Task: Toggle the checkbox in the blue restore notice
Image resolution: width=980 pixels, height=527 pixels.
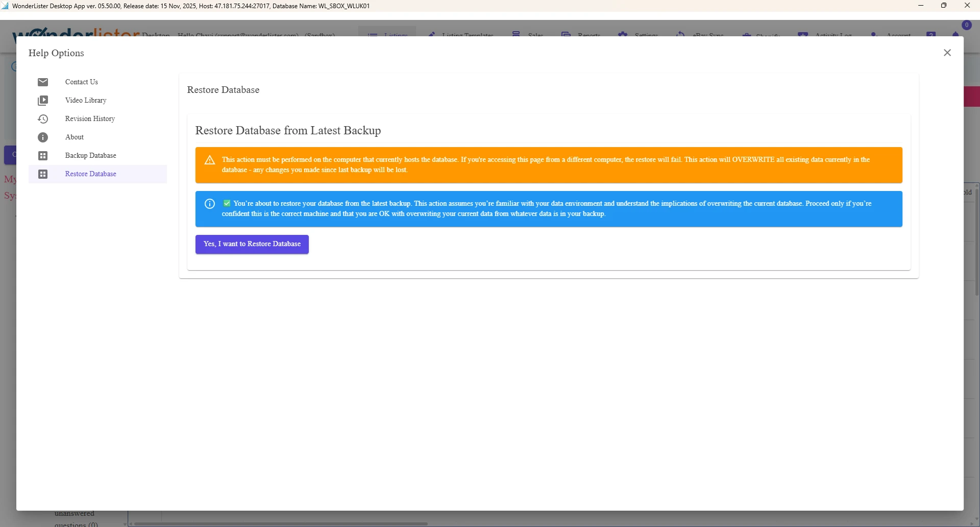Action: (226, 203)
